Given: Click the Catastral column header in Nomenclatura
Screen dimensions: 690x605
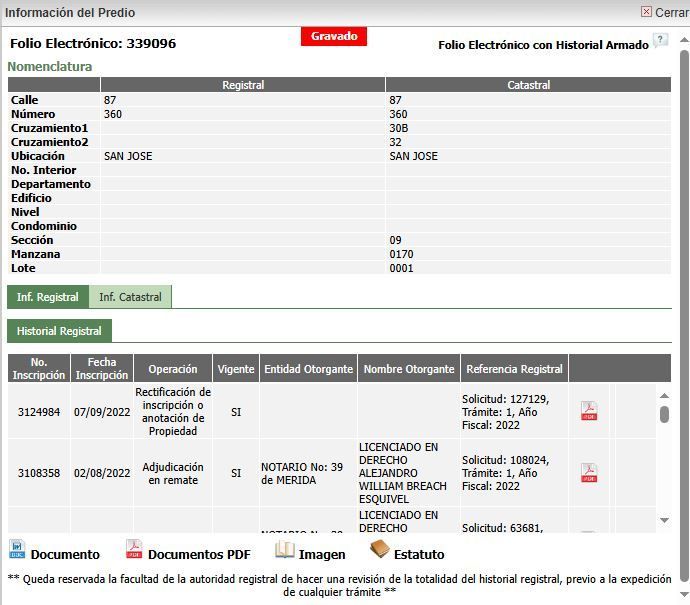Looking at the screenshot, I should (529, 84).
